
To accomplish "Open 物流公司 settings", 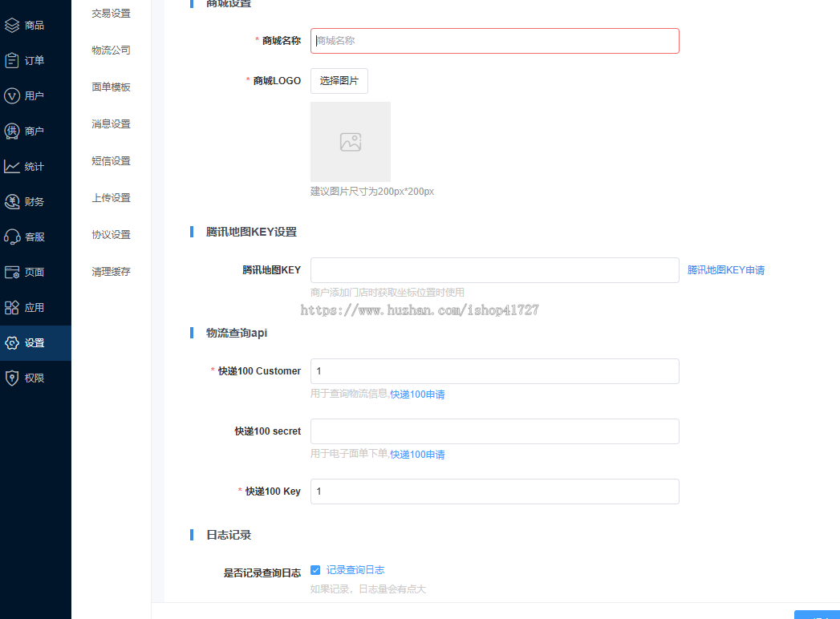I will 111,51.
